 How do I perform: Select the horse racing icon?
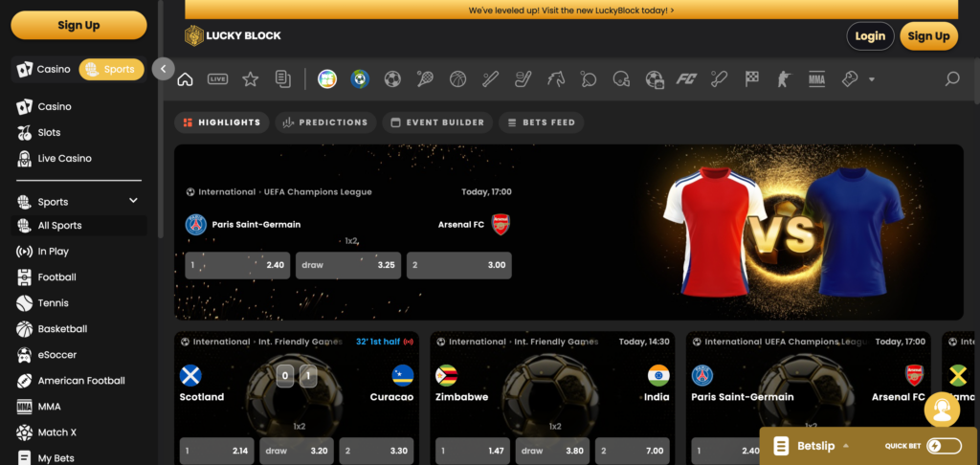pyautogui.click(x=556, y=79)
